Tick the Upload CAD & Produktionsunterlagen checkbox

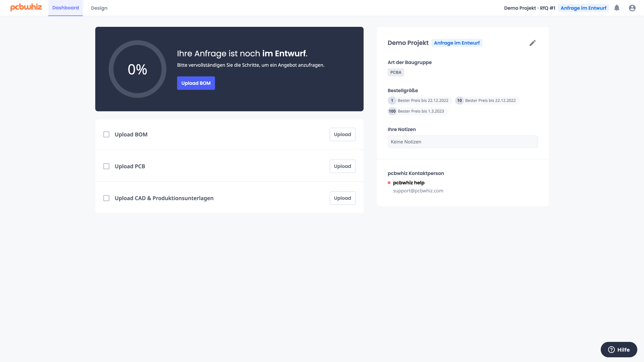106,198
